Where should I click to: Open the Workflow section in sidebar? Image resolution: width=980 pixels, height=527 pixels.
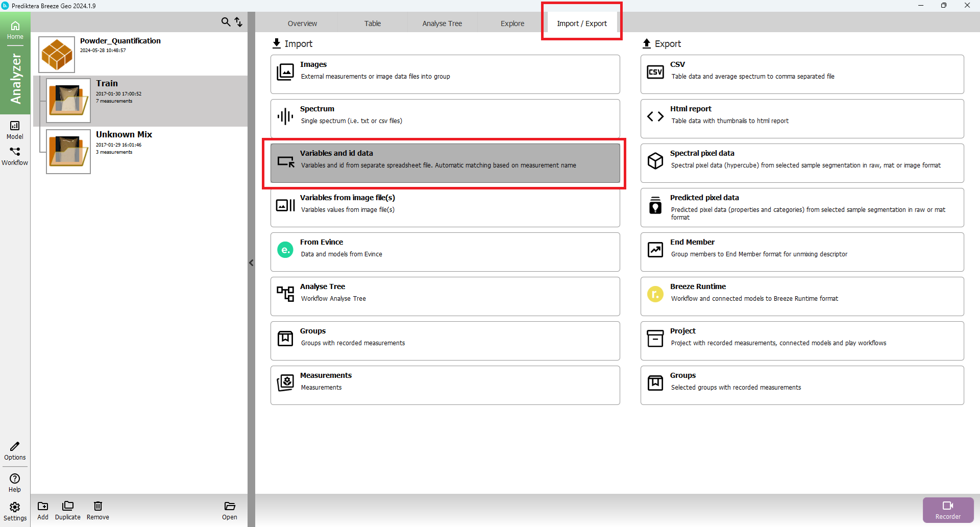[15, 156]
